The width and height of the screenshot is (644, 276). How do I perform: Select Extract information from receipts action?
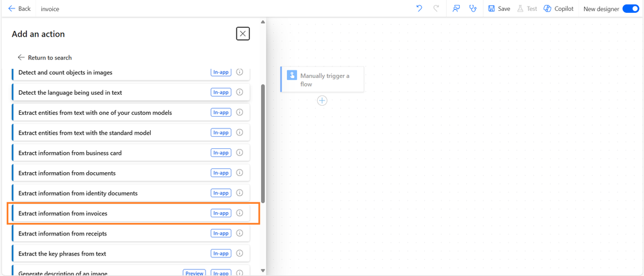coord(63,233)
